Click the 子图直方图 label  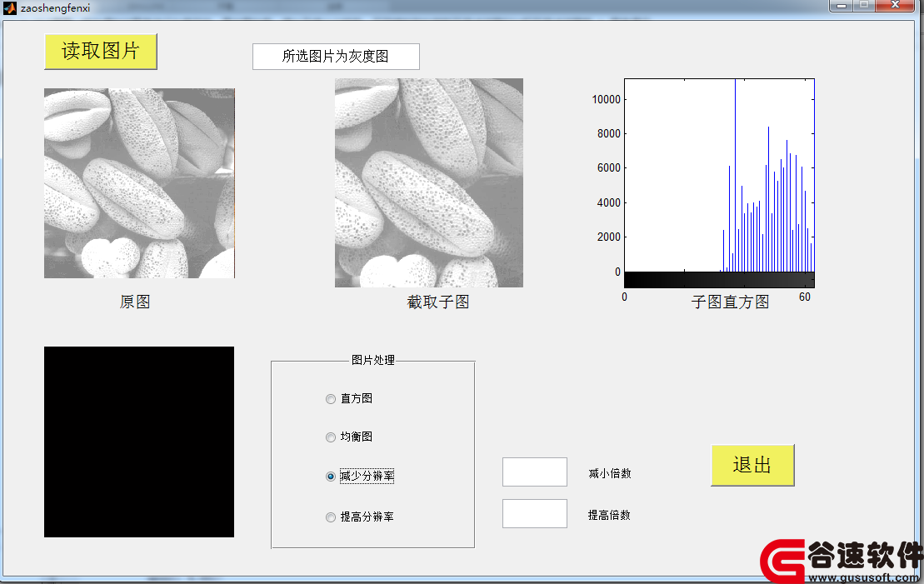point(730,302)
